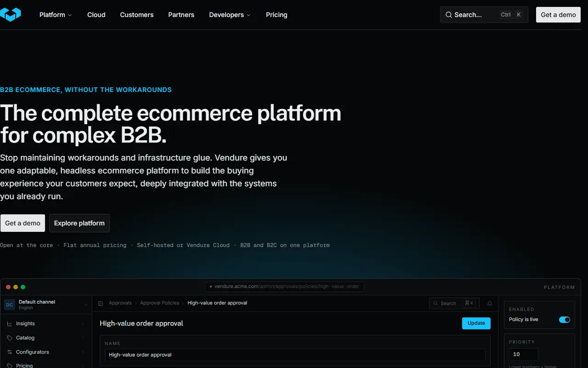Click the notification bell icon
The image size is (588, 368).
point(490,304)
